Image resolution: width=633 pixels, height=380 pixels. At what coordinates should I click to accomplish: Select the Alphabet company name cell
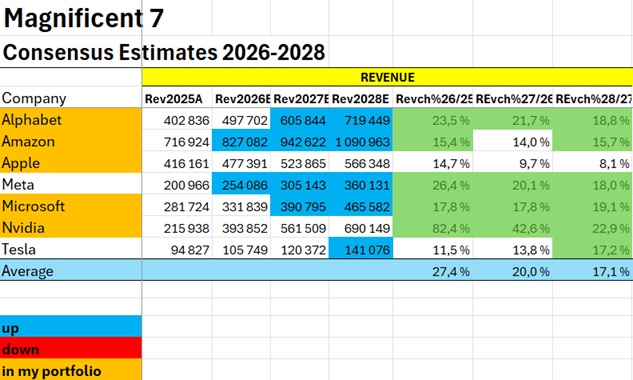click(71, 120)
